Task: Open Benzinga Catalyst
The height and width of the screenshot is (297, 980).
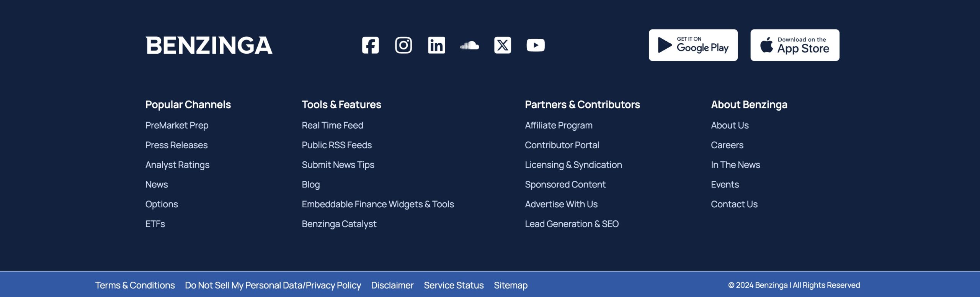Action: tap(339, 224)
